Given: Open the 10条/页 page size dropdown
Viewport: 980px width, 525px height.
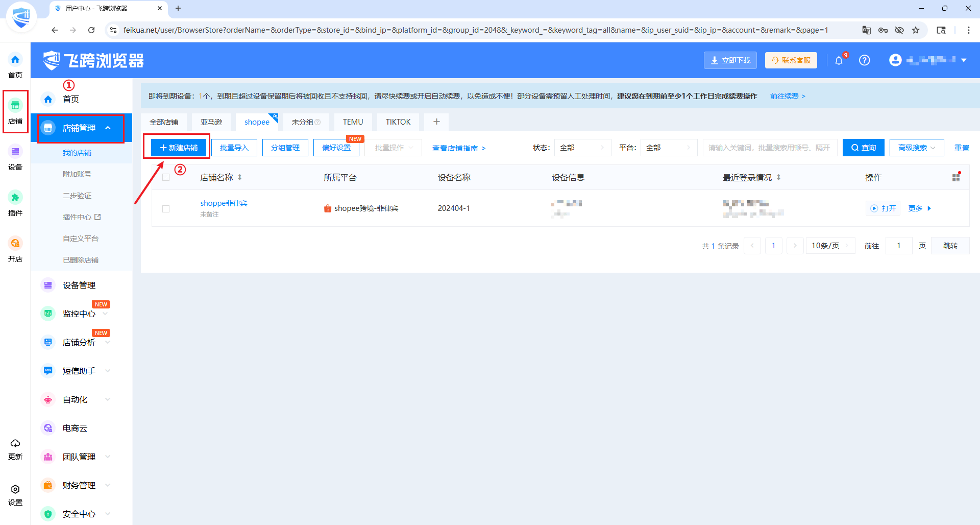Looking at the screenshot, I should [x=830, y=246].
